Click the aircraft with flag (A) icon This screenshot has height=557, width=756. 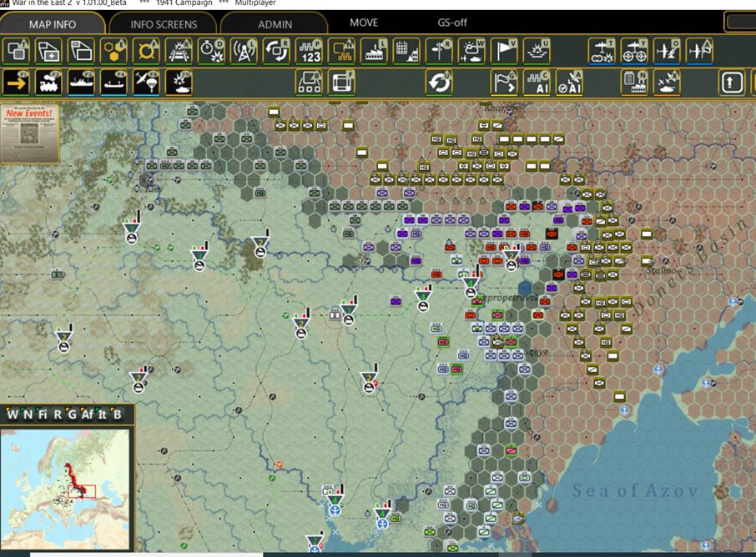(x=699, y=51)
